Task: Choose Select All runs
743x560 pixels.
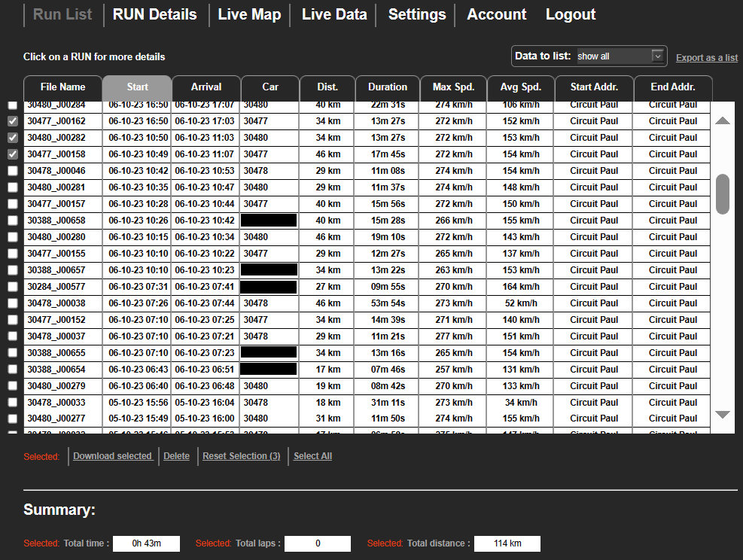Action: [x=312, y=456]
